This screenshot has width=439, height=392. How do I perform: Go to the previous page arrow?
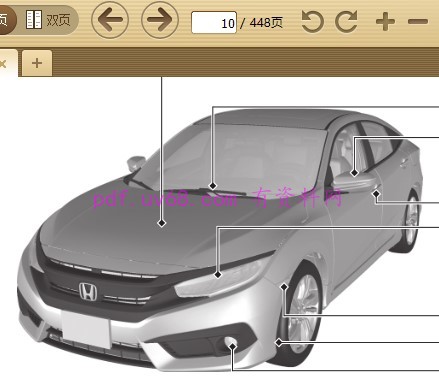point(110,20)
